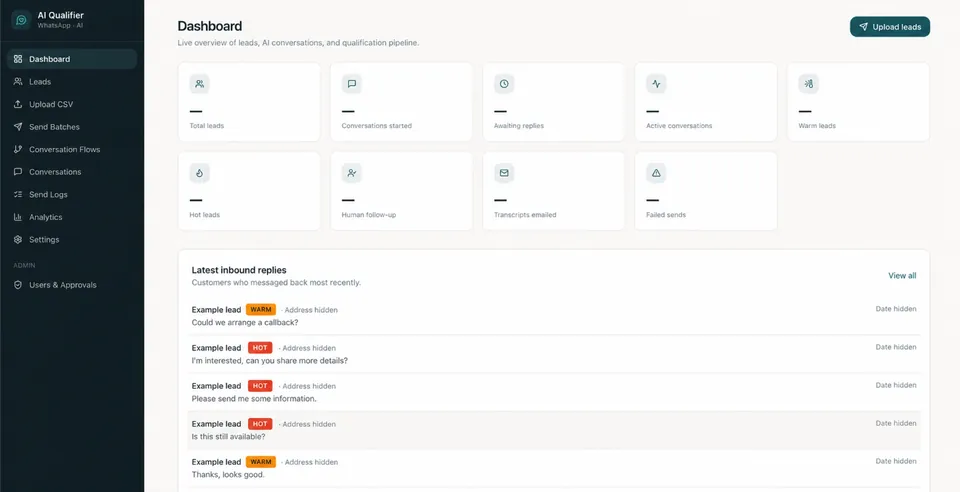Click the 'Transcripts emailed' card label

click(x=525, y=215)
